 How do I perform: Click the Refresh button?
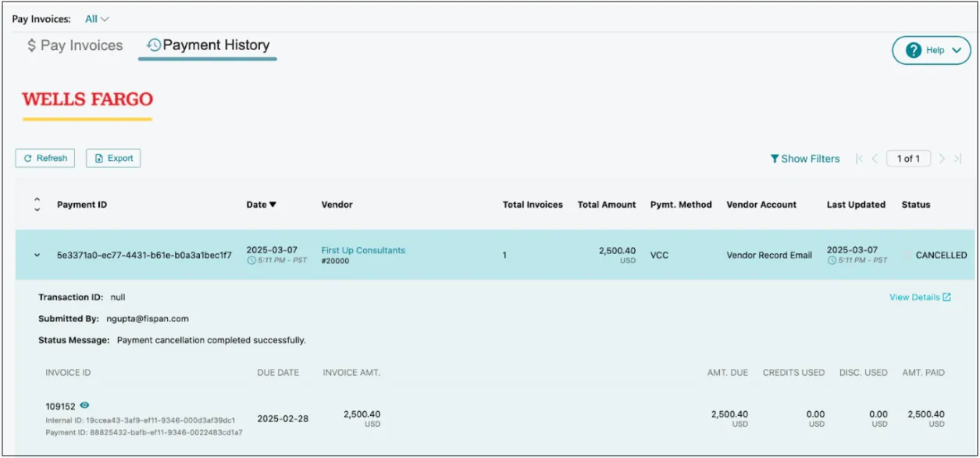click(45, 158)
